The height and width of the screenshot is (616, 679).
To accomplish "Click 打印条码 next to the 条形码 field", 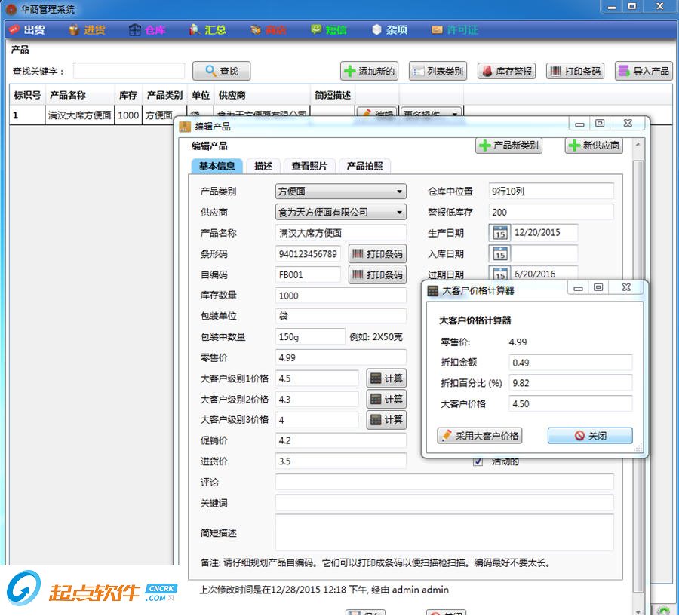I will click(377, 254).
